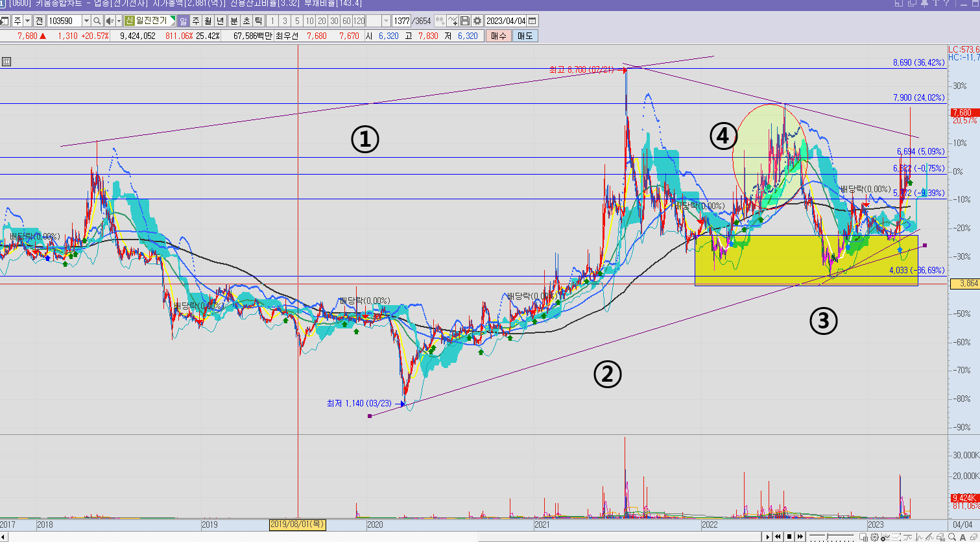The height and width of the screenshot is (542, 980).
Task: Click the multi-window layout icon at bottom
Action: (x=864, y=537)
